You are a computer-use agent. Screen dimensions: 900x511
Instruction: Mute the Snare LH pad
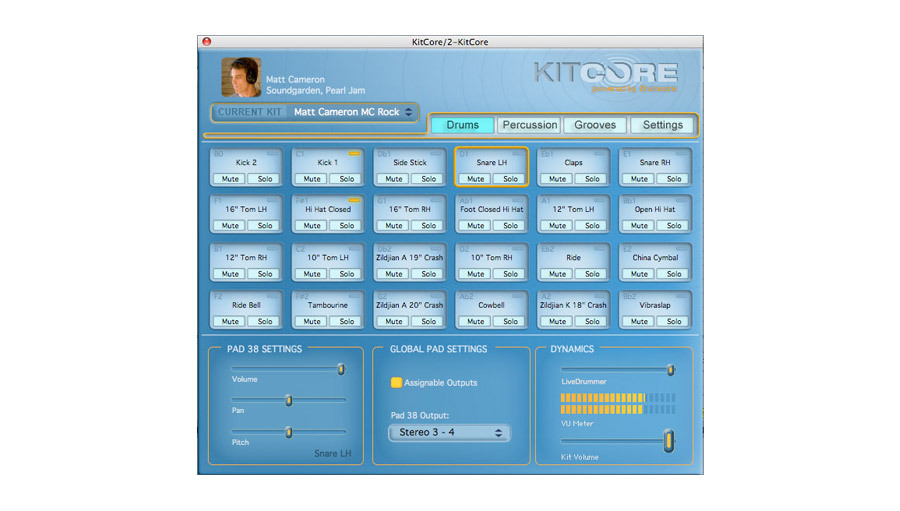[x=475, y=179]
